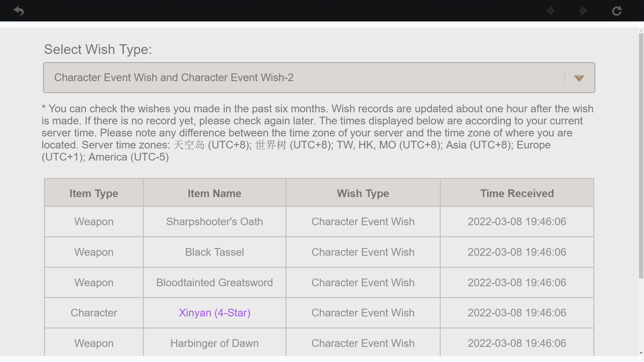Select the Harbinger of Dawn entry
Screen dimensions: 644x362
(214, 343)
